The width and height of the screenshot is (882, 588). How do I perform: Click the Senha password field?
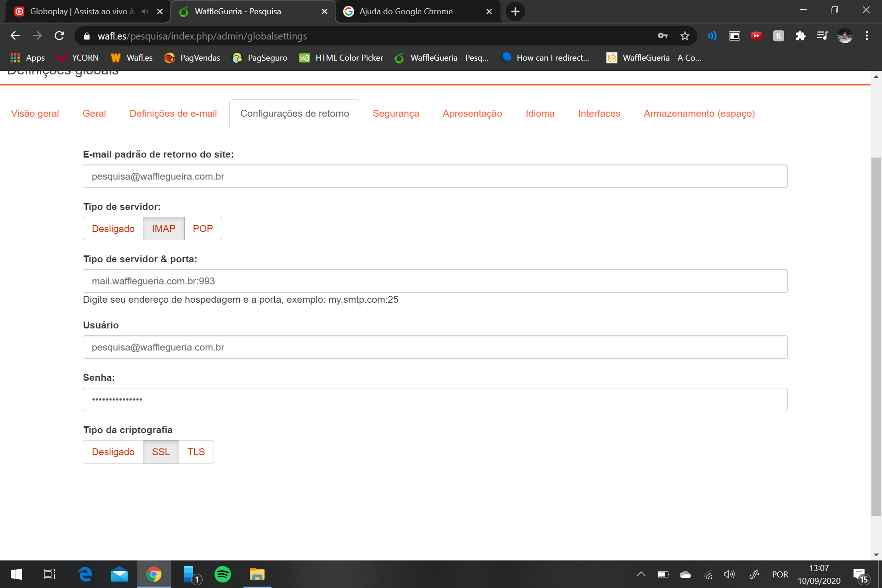(x=435, y=400)
